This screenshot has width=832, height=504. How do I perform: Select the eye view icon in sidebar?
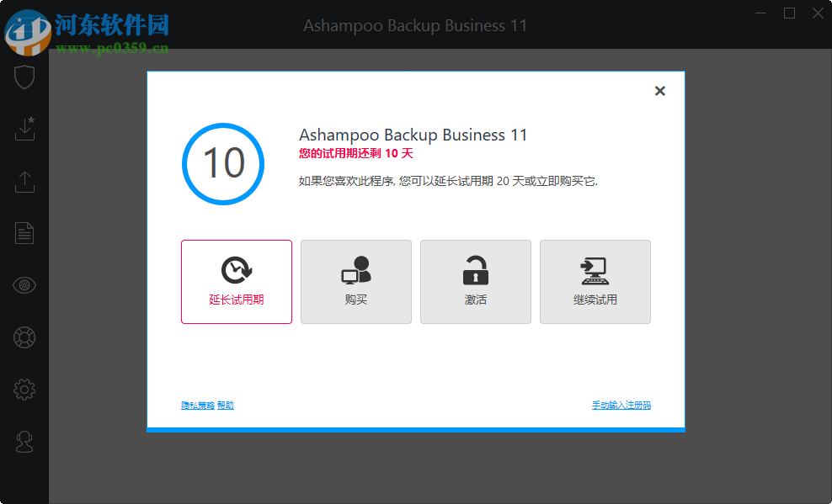pyautogui.click(x=24, y=284)
